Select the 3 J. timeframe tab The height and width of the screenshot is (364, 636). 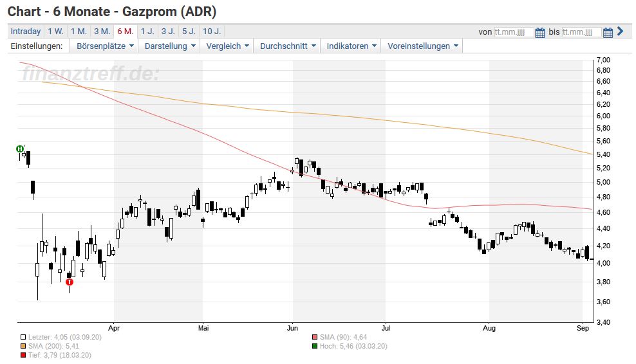pyautogui.click(x=168, y=32)
